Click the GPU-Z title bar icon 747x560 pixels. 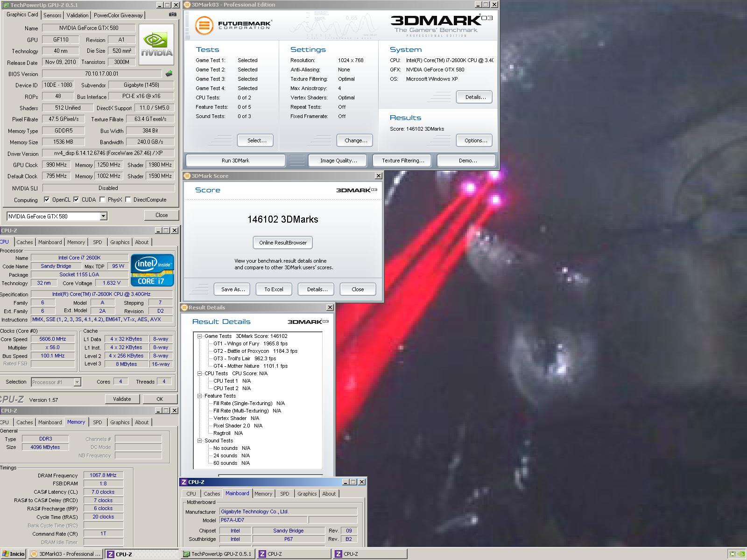tap(5, 5)
